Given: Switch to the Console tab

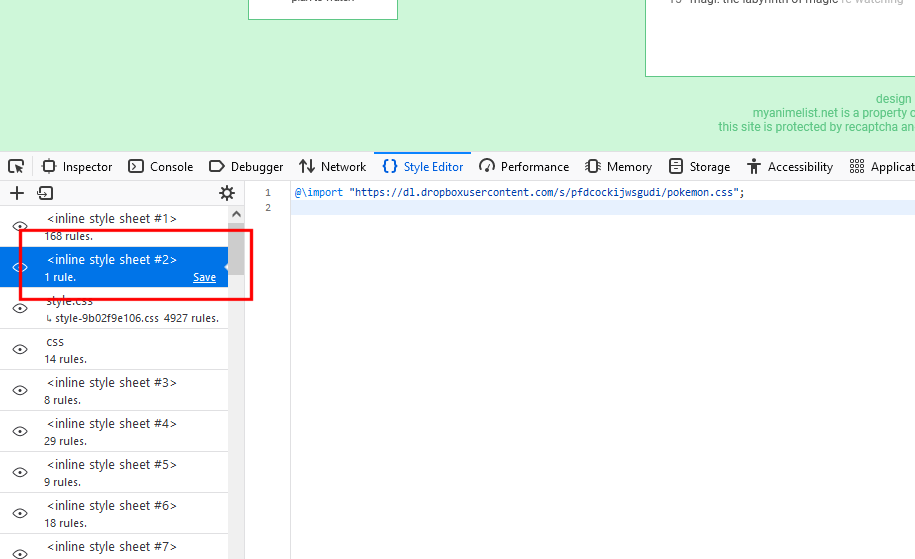Looking at the screenshot, I should tap(160, 167).
